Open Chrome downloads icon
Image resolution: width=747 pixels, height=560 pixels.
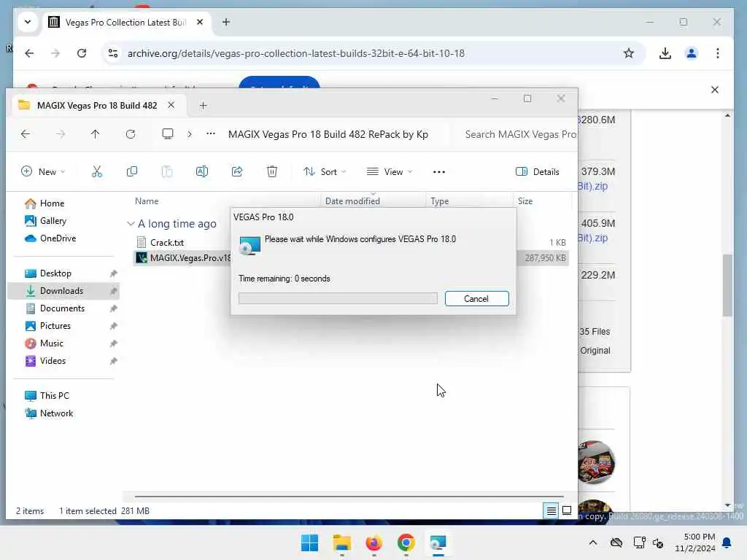click(x=665, y=53)
